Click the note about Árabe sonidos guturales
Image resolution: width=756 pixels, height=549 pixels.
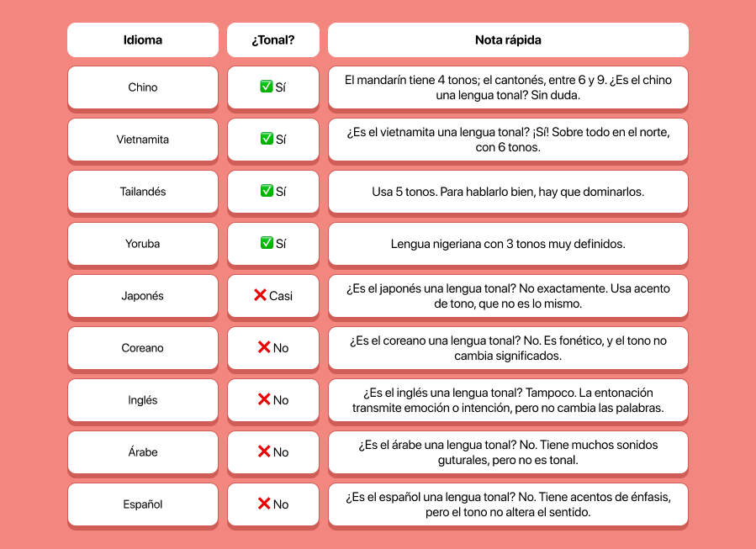click(x=508, y=452)
